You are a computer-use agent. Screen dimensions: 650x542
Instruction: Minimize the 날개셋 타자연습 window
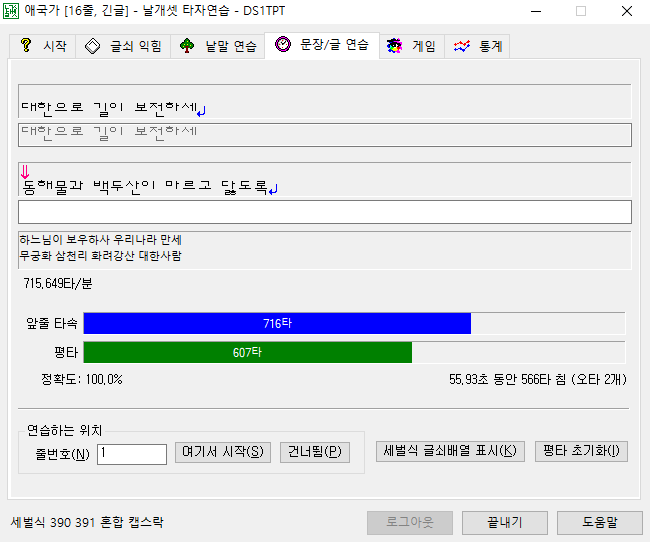(536, 11)
